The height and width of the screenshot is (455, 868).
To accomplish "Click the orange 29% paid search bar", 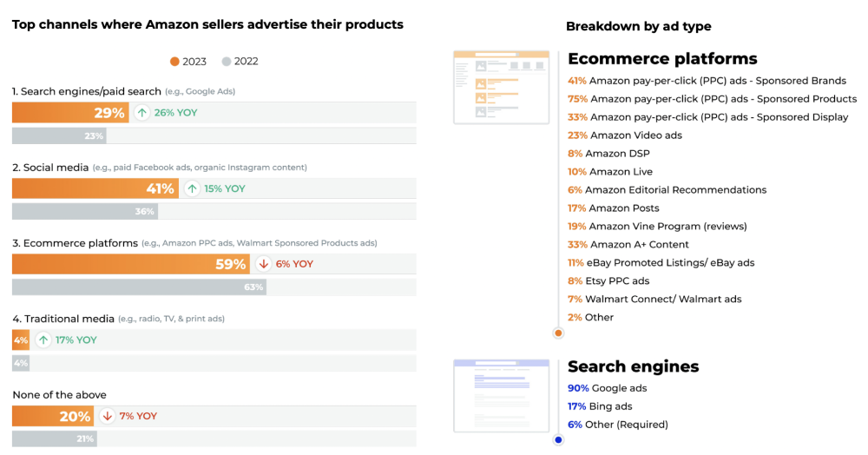I will pyautogui.click(x=69, y=113).
